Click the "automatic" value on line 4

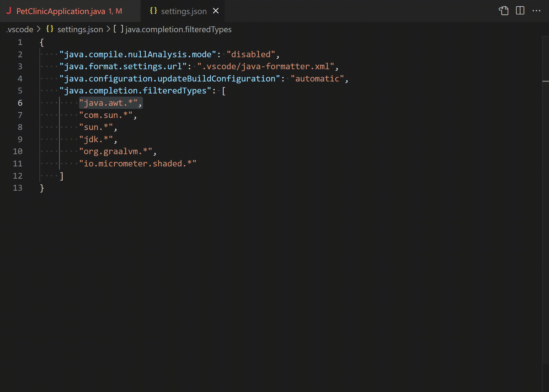click(x=317, y=79)
